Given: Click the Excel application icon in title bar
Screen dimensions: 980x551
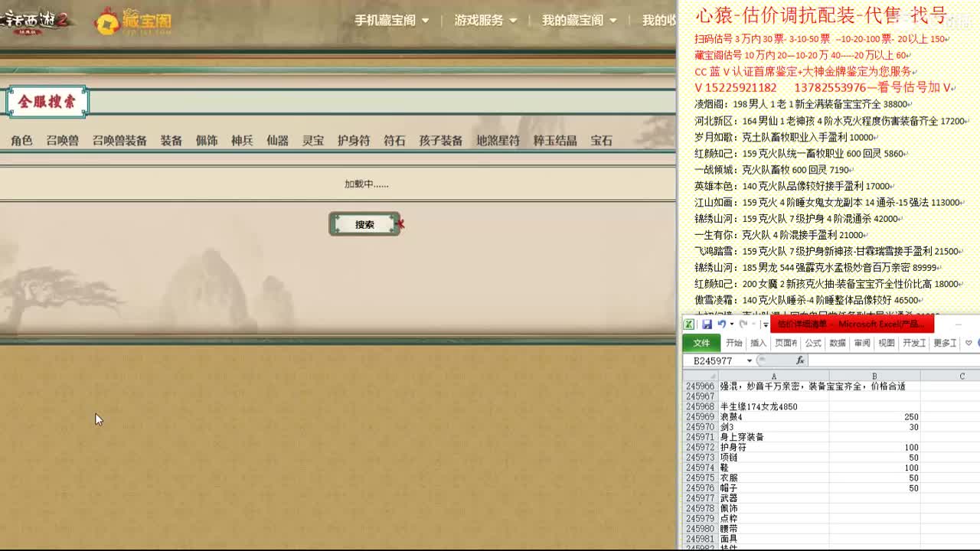Looking at the screenshot, I should 690,324.
